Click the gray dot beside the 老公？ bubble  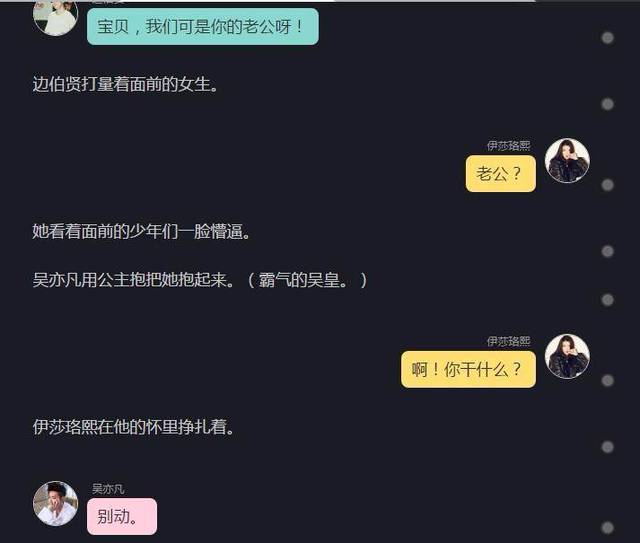(x=607, y=185)
